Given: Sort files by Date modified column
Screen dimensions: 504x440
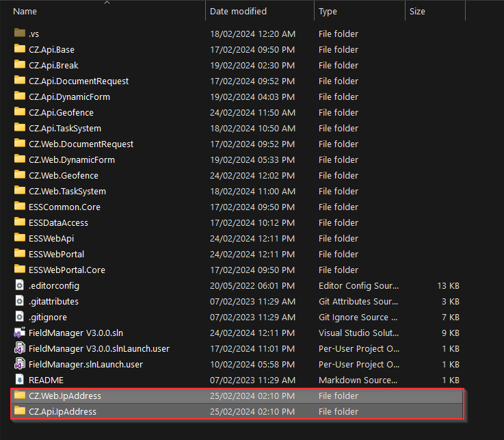Looking at the screenshot, I should (x=238, y=11).
